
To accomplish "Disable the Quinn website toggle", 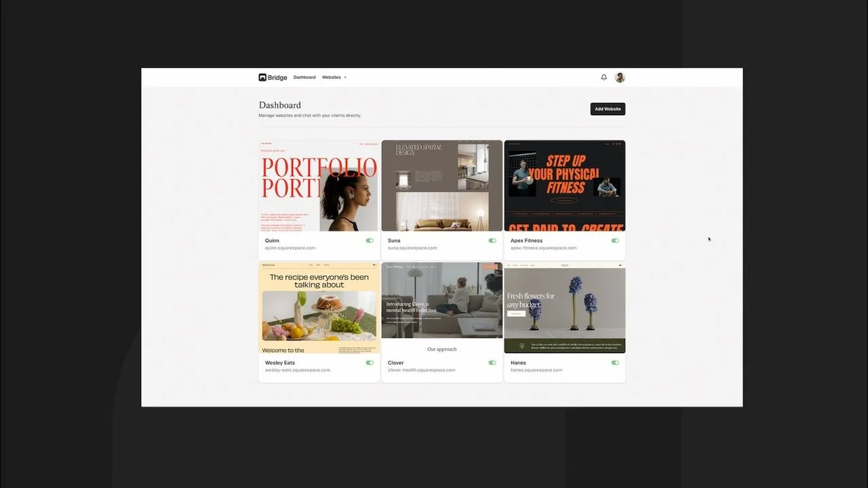I will [x=370, y=240].
